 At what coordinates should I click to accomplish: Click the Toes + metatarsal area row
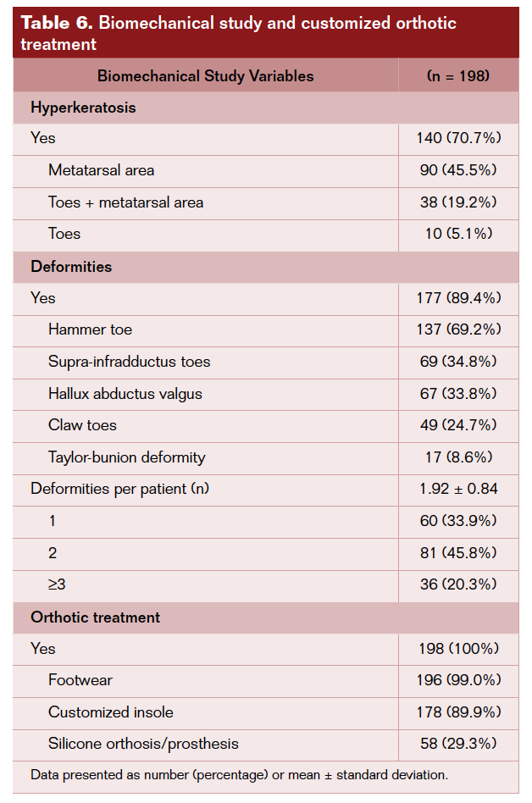125,202
